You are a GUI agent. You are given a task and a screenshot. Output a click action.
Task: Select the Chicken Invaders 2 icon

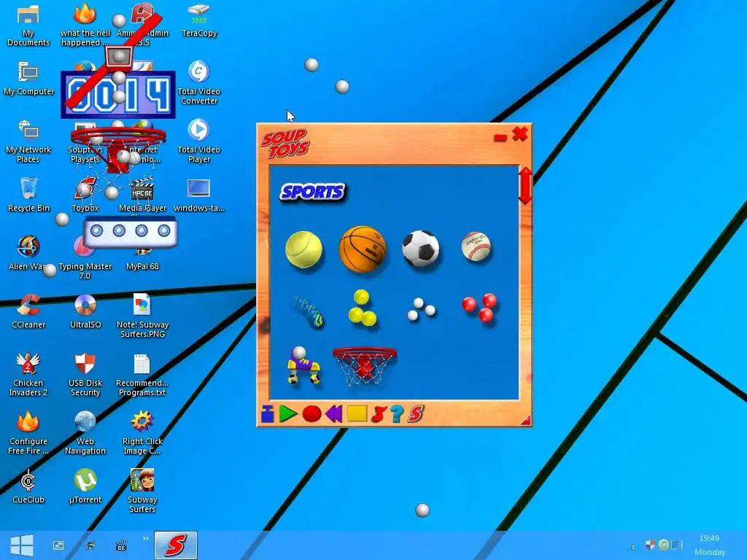[28, 375]
